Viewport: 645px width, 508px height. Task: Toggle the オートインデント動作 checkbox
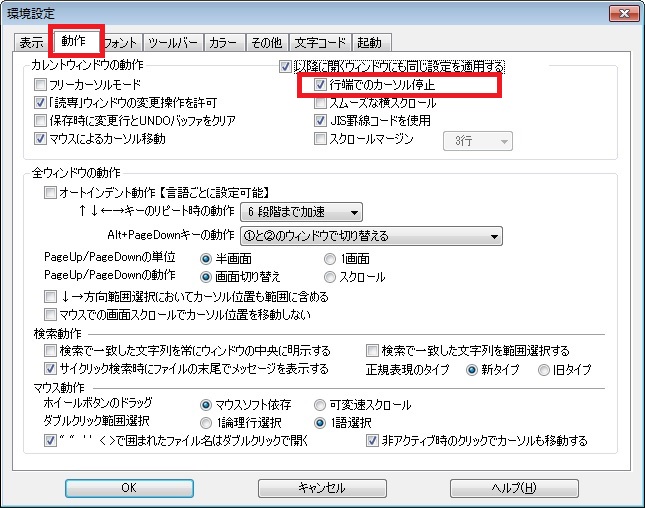(x=51, y=192)
